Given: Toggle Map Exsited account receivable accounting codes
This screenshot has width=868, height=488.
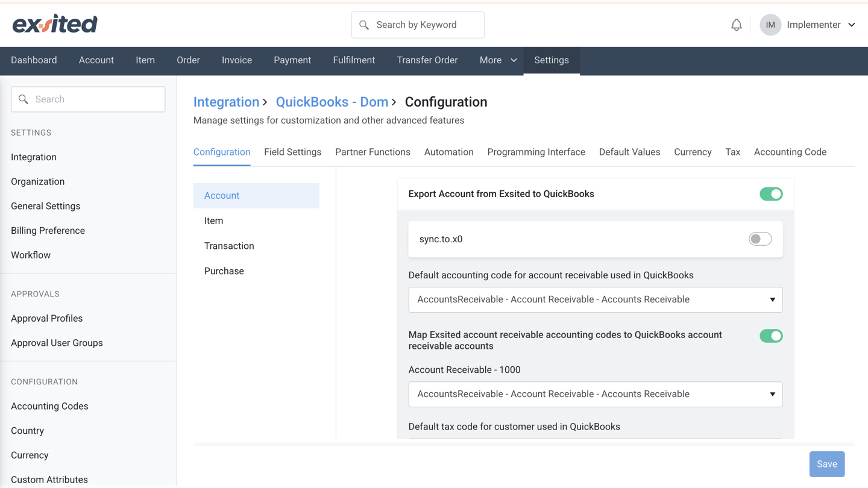Looking at the screenshot, I should pos(771,336).
